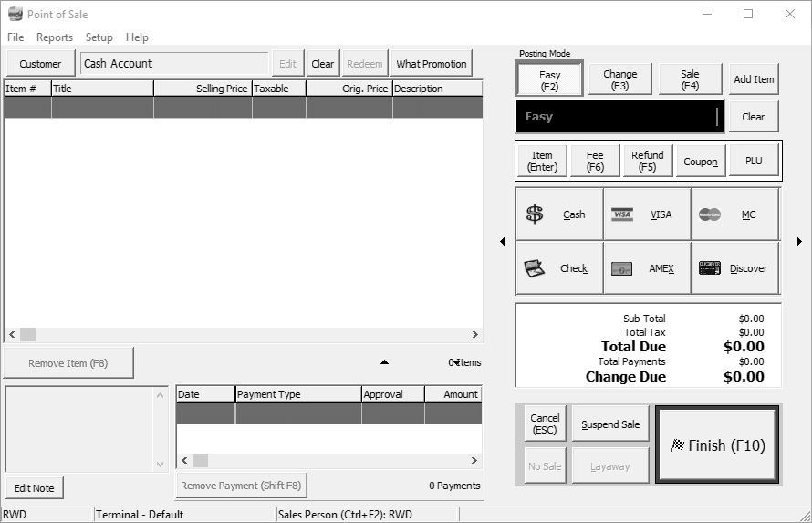Click Terminal - Default status text

[x=140, y=514]
